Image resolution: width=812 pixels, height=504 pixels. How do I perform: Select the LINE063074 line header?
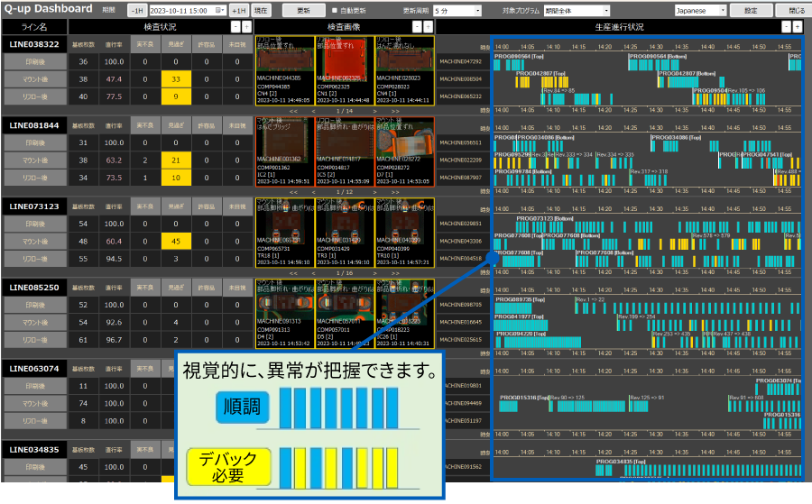pos(34,369)
